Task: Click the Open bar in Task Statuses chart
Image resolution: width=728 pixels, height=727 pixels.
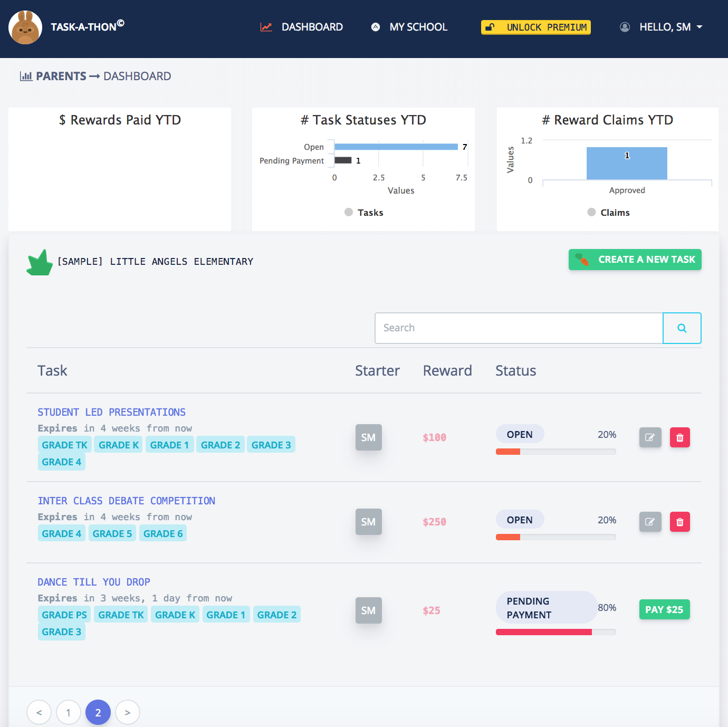Action: (x=396, y=147)
